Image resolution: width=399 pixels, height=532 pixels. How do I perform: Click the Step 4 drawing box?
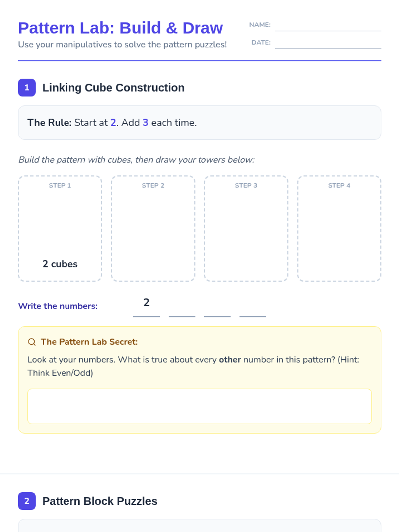[339, 228]
